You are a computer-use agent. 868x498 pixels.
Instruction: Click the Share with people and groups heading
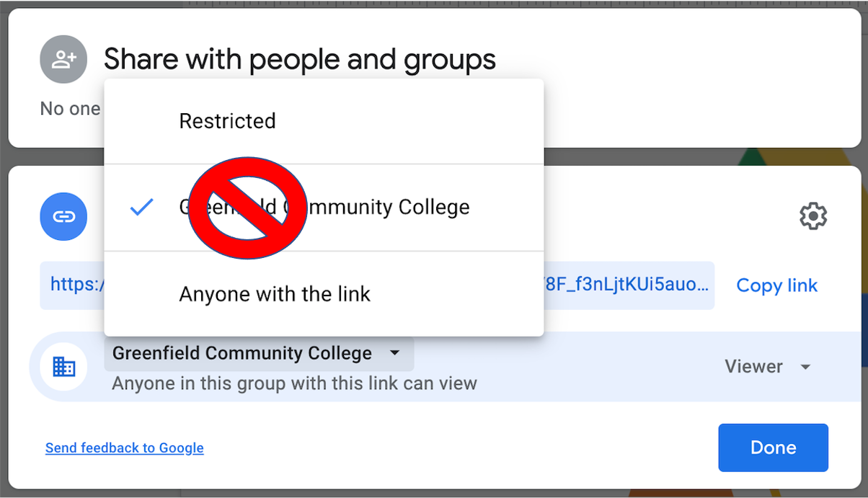pos(300,59)
